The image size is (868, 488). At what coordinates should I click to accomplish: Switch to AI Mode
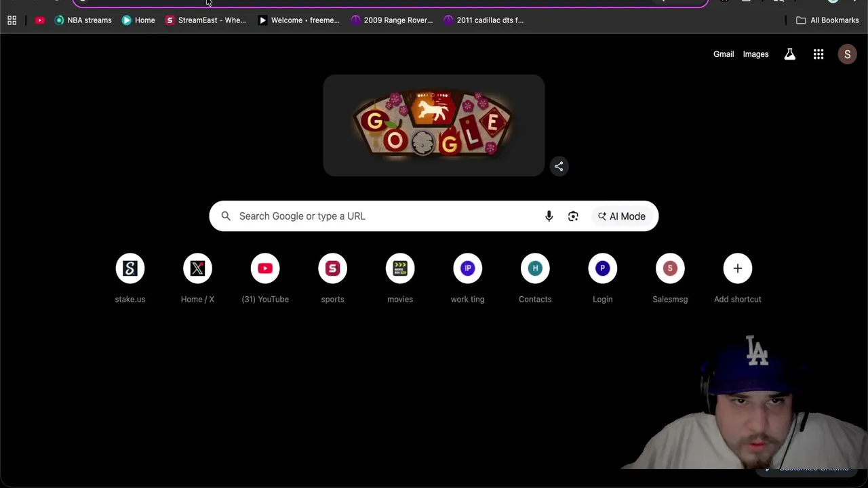pyautogui.click(x=622, y=216)
